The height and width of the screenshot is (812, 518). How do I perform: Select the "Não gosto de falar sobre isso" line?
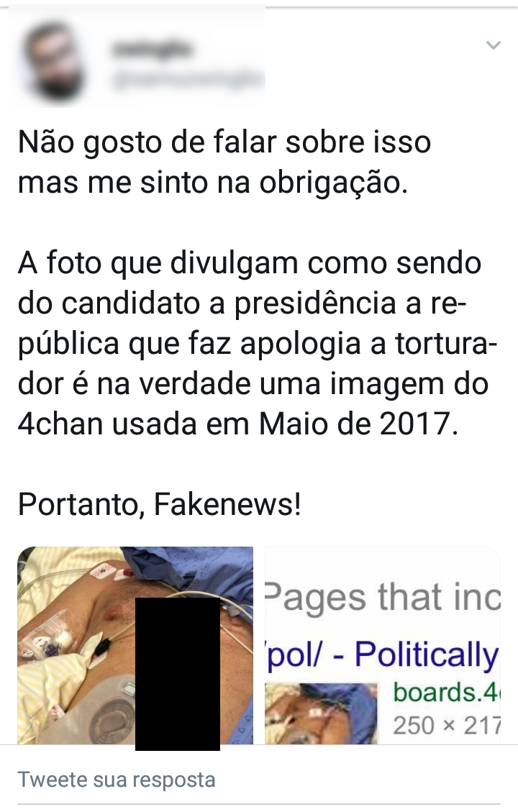click(x=224, y=142)
